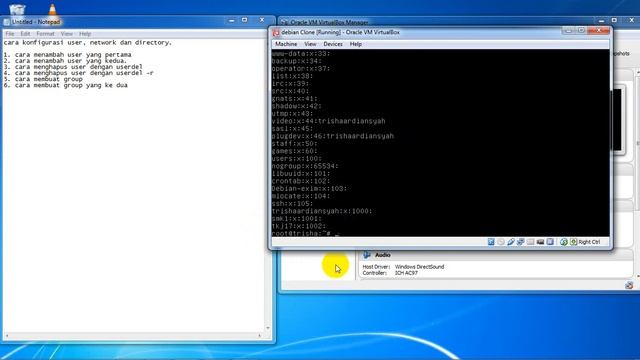Click Notepad line ending 'dengan userdel -r'
The image size is (640, 360).
84,73
